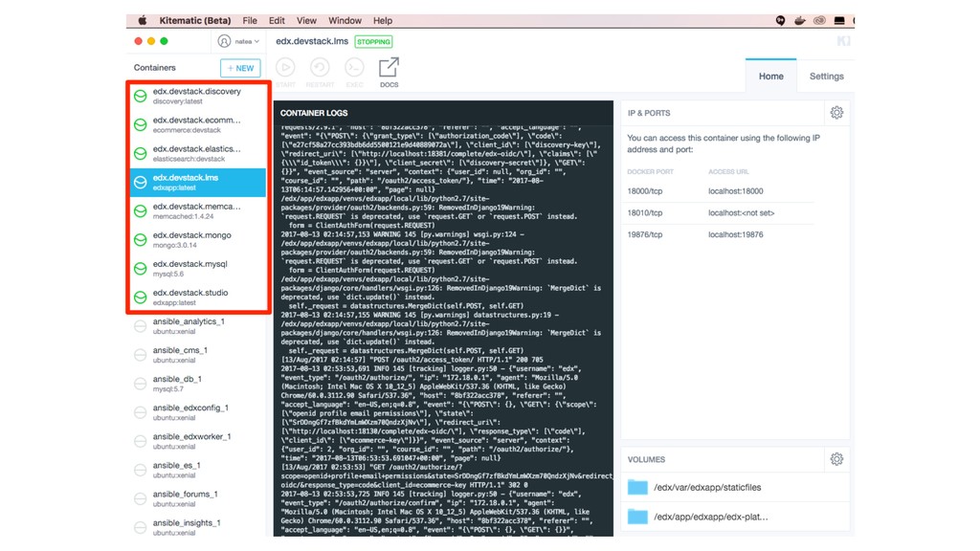The width and height of the screenshot is (980, 551).
Task: Click status icon of ansible_forums_1
Action: [141, 498]
